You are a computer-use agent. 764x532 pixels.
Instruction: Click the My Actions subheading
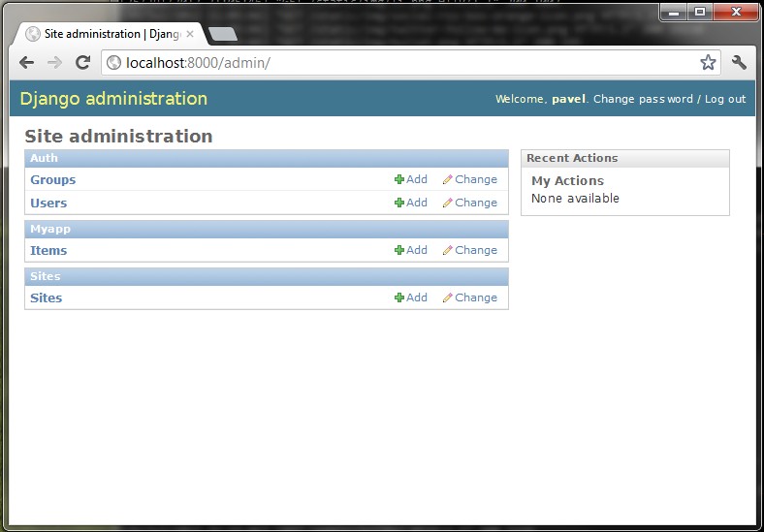click(567, 181)
